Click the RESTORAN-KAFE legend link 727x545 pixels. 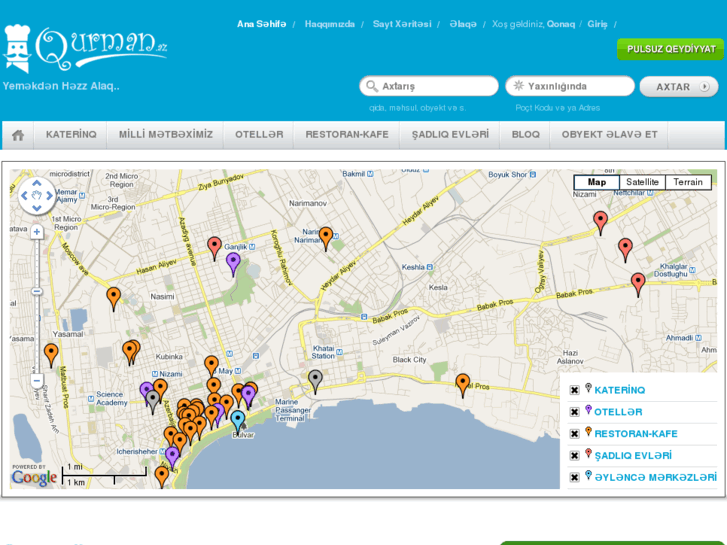pyautogui.click(x=636, y=434)
